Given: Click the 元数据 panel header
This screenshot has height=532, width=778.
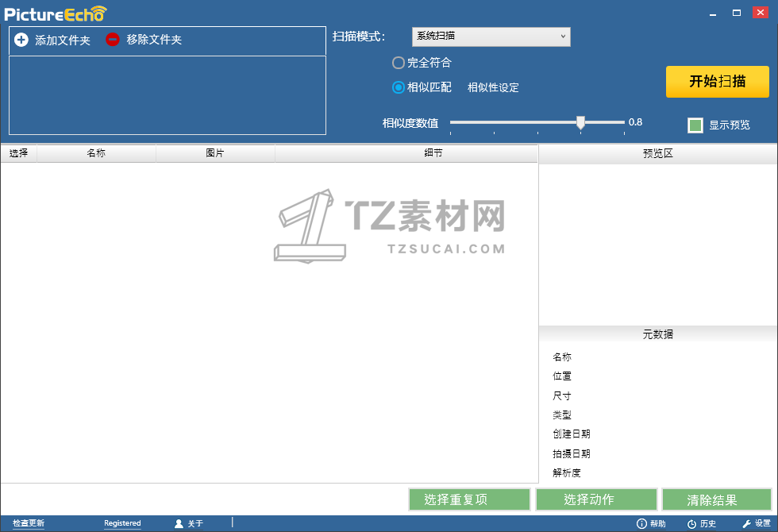Looking at the screenshot, I should [x=658, y=334].
